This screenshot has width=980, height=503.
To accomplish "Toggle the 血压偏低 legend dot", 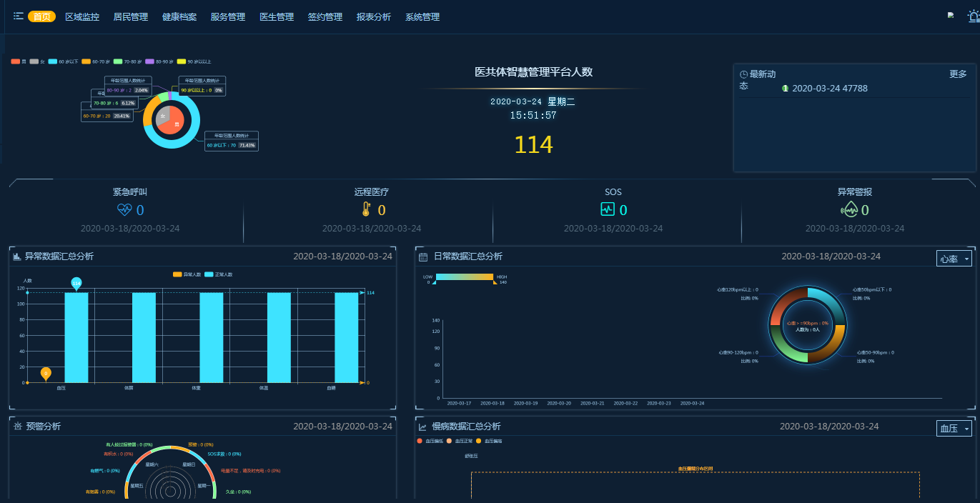I will (x=420, y=441).
